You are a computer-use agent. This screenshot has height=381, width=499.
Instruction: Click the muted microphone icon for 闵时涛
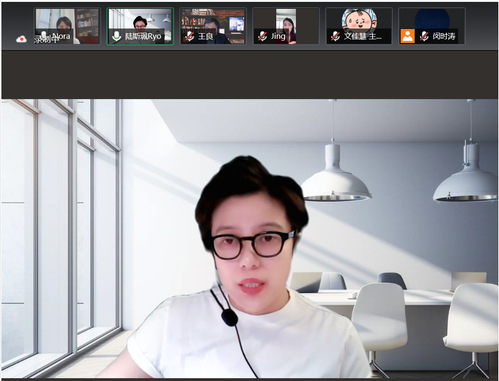click(x=424, y=36)
